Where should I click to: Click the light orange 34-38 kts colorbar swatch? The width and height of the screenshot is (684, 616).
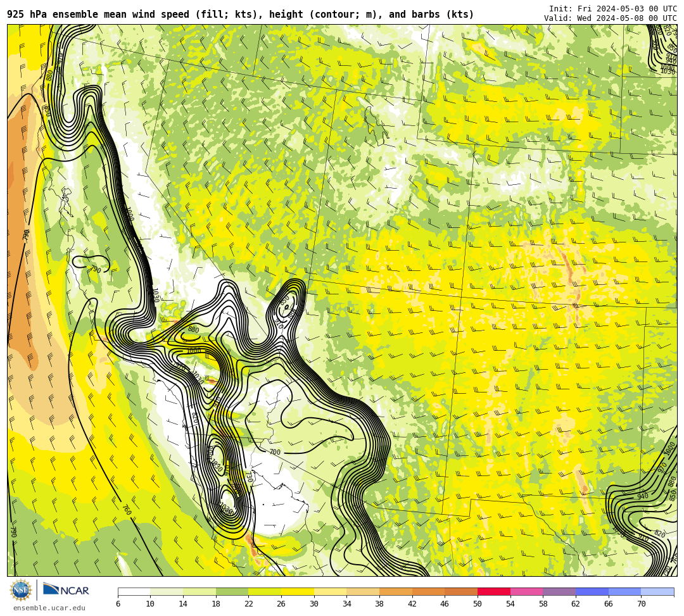(363, 591)
